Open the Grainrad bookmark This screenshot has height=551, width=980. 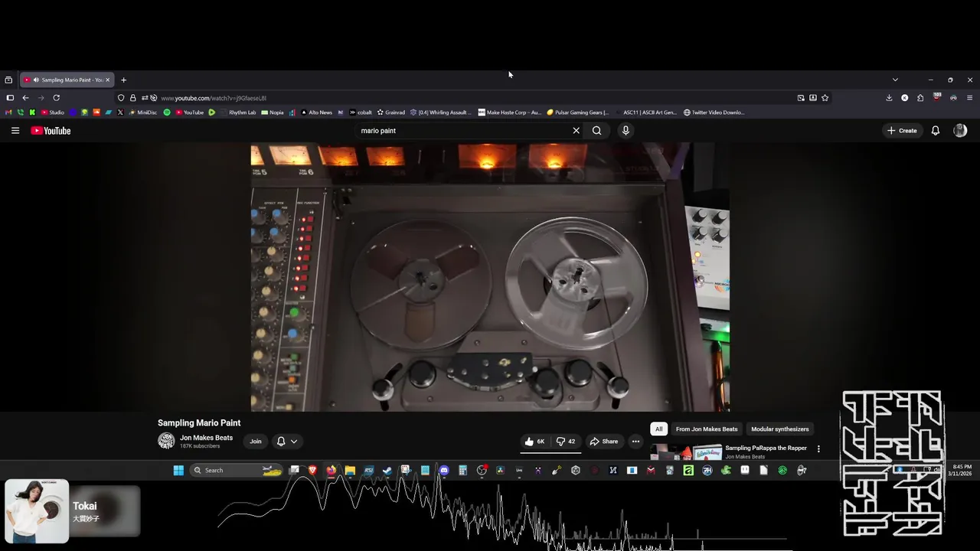point(390,112)
